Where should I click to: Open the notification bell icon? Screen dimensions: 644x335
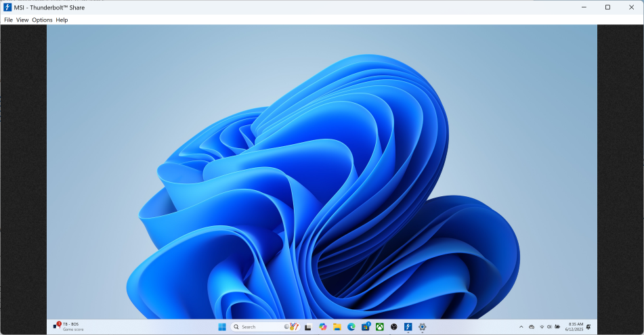pyautogui.click(x=588, y=327)
